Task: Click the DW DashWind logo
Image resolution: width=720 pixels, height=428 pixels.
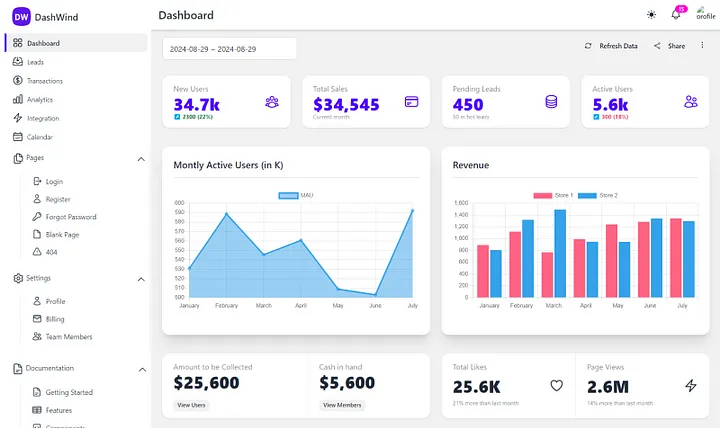Action: tap(45, 17)
